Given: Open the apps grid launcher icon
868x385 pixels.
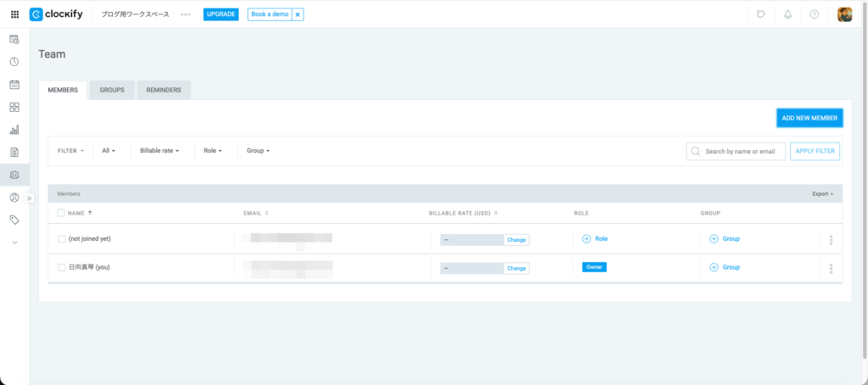Looking at the screenshot, I should (x=14, y=14).
